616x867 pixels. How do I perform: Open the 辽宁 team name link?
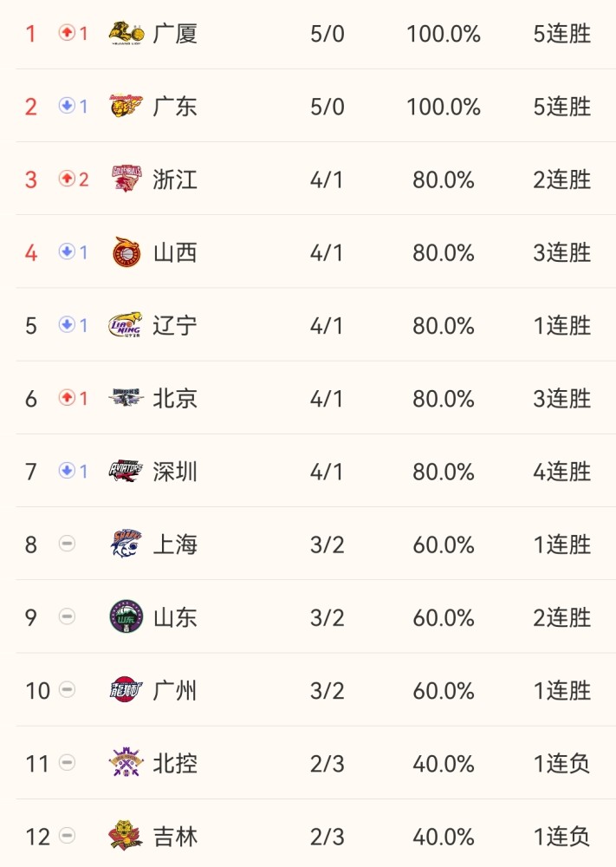tap(175, 325)
